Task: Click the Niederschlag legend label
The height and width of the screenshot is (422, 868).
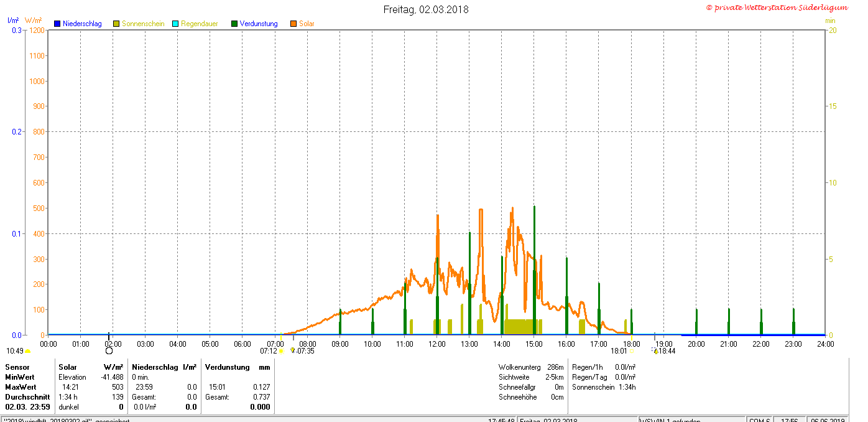Action: [x=82, y=24]
